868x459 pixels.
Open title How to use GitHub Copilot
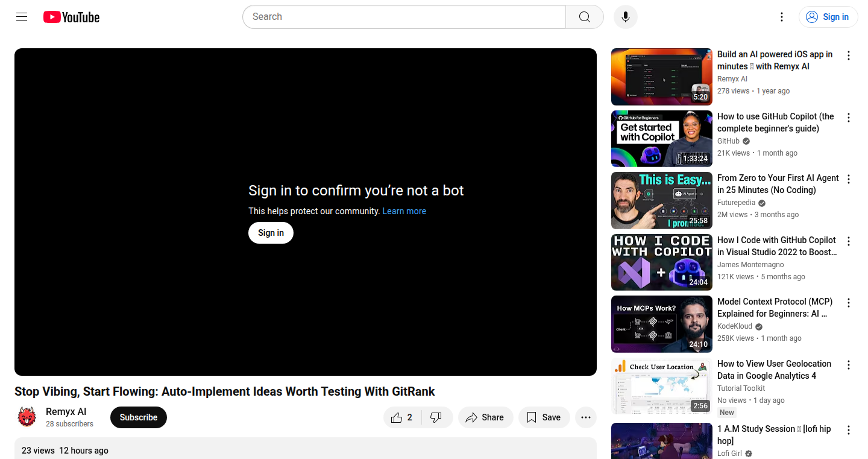tap(776, 122)
